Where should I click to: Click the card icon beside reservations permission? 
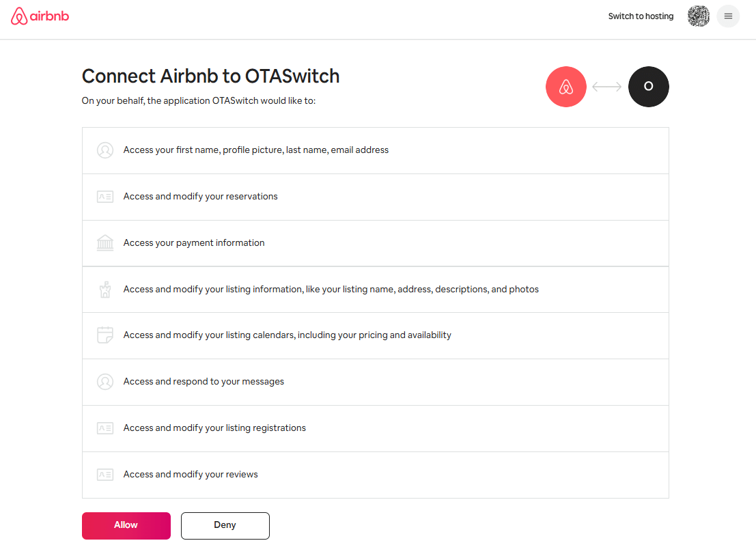pos(105,197)
